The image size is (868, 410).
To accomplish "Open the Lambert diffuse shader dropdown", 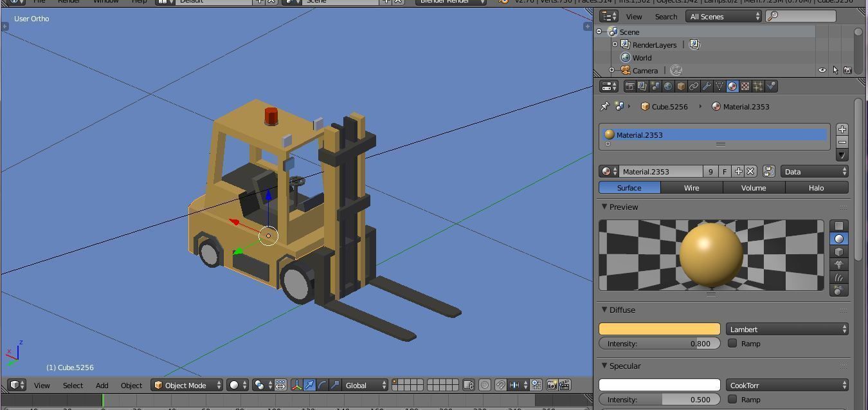I will pos(787,329).
